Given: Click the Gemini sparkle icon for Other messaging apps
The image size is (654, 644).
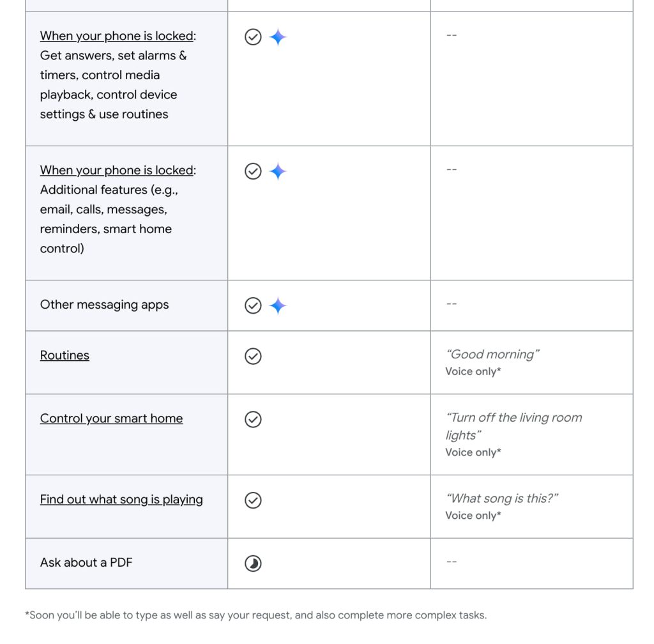Looking at the screenshot, I should [278, 306].
